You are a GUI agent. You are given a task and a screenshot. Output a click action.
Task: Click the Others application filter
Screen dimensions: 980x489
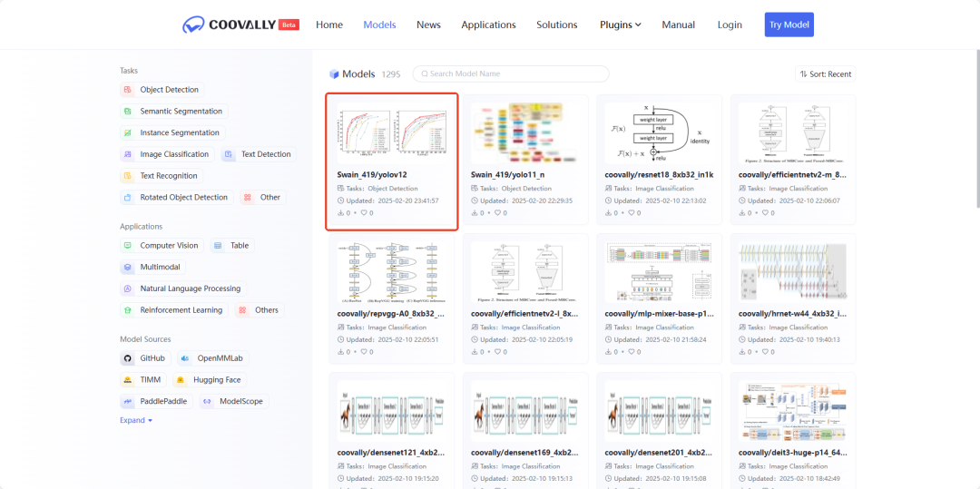click(x=260, y=310)
